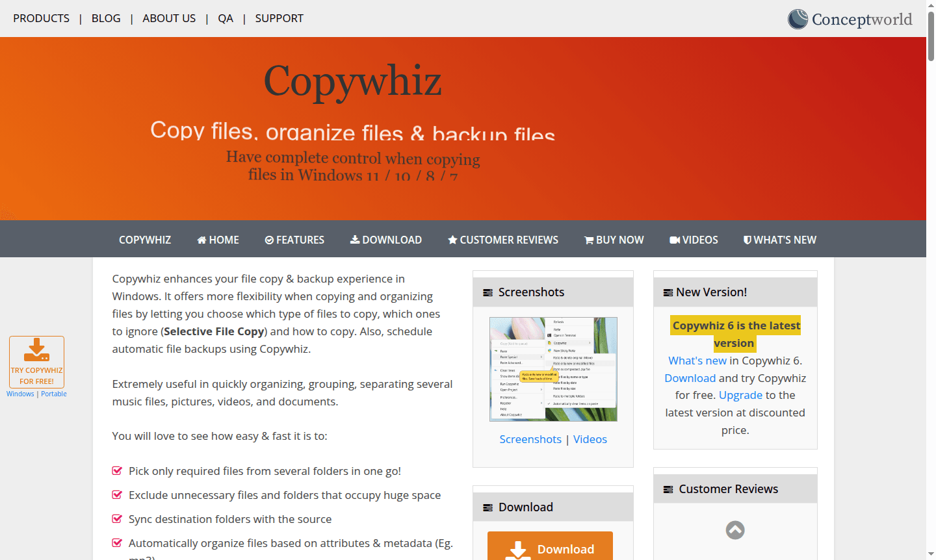The height and width of the screenshot is (560, 936).
Task: Click the shopping cart icon on BUY NOW
Action: 589,240
